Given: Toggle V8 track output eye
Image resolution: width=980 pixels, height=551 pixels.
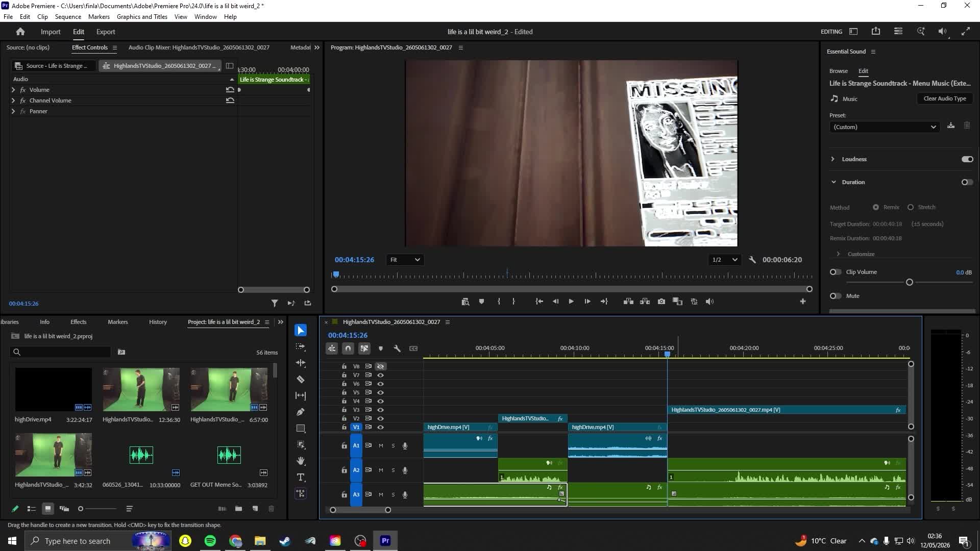Looking at the screenshot, I should [381, 366].
